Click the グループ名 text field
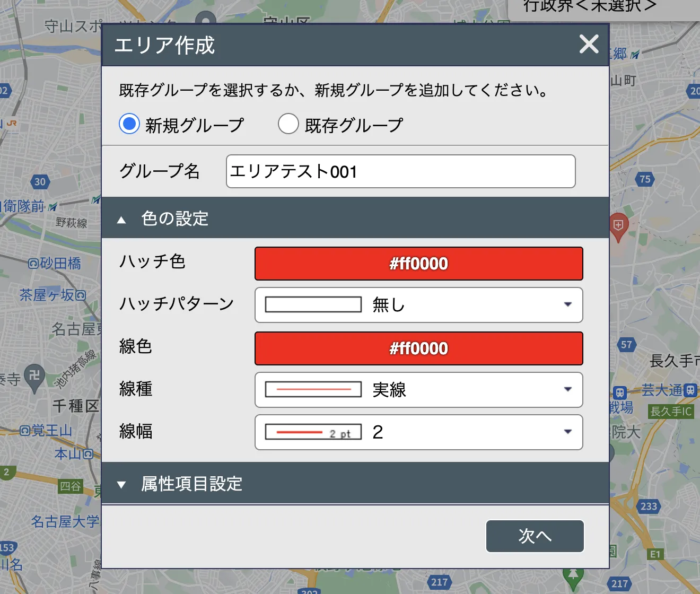700x594 pixels. pos(400,171)
